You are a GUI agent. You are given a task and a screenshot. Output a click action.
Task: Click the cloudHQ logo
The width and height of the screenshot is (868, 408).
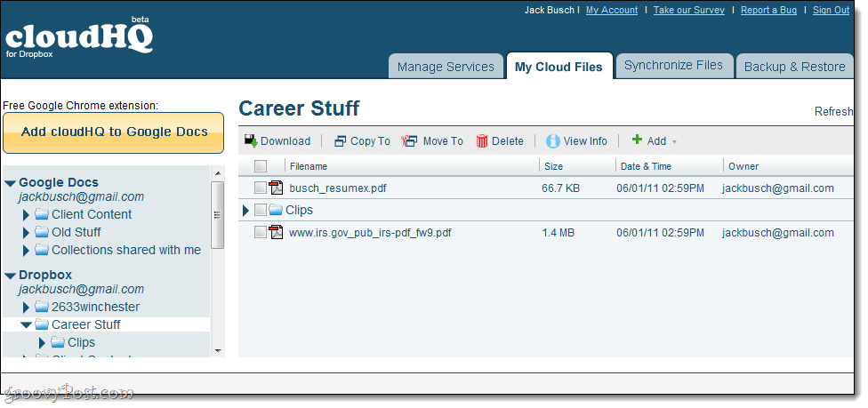tap(79, 37)
